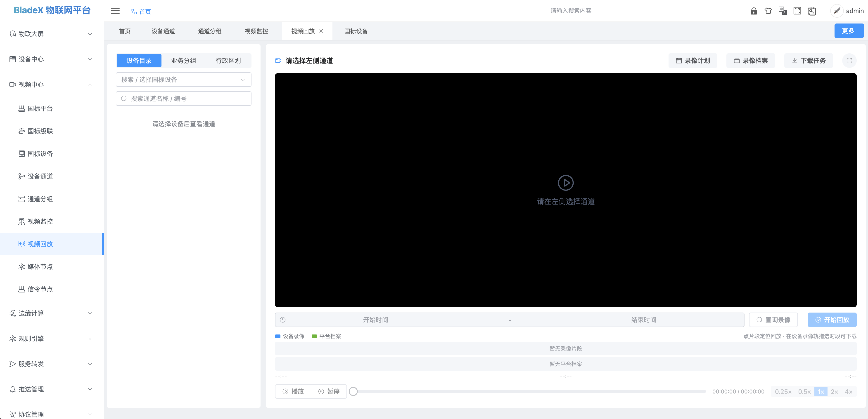Expand 设备中心 menu

pos(52,59)
